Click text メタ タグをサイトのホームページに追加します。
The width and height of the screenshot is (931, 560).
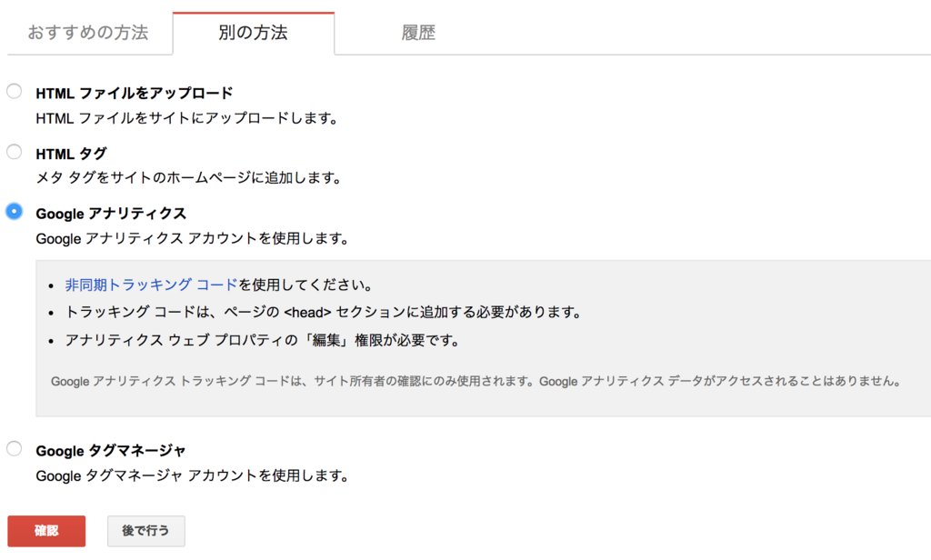(189, 177)
